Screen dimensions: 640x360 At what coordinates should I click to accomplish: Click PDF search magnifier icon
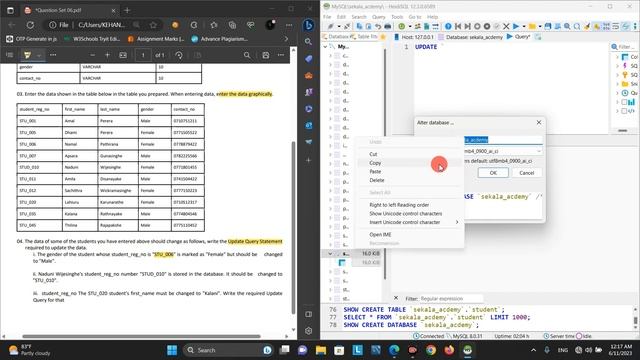[x=247, y=55]
